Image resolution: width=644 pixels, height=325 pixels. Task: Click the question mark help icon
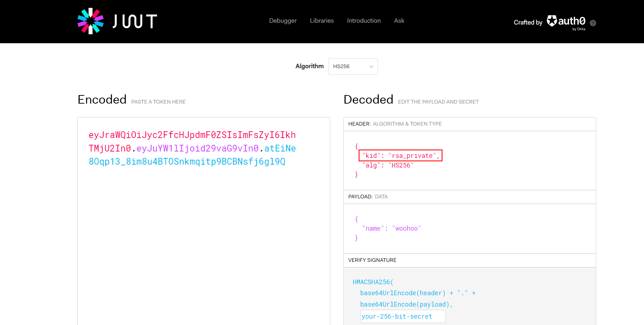click(x=593, y=23)
